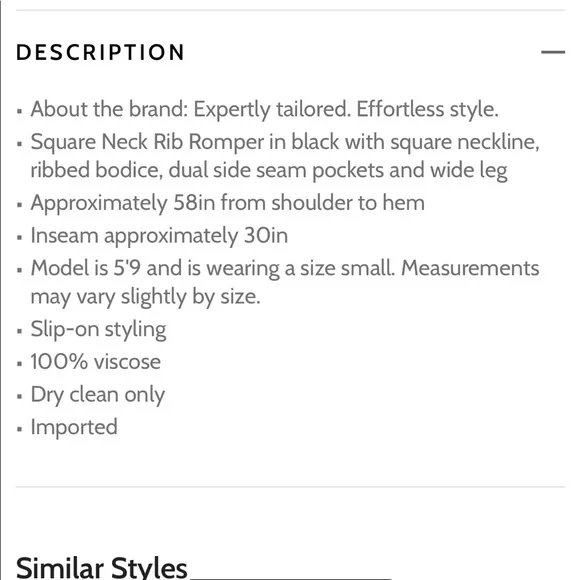Click the 'Inseam approximately 30in' line
Image resolution: width=580 pixels, height=580 pixels.
(x=159, y=236)
